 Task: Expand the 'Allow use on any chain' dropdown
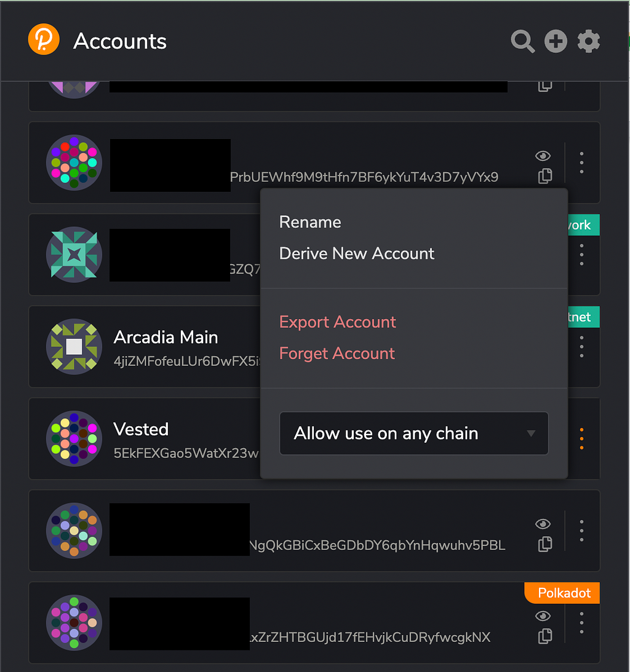click(x=414, y=433)
